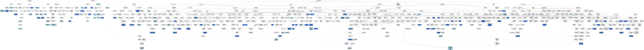Select long-chain fatty acid import into cell

click(280, 36)
